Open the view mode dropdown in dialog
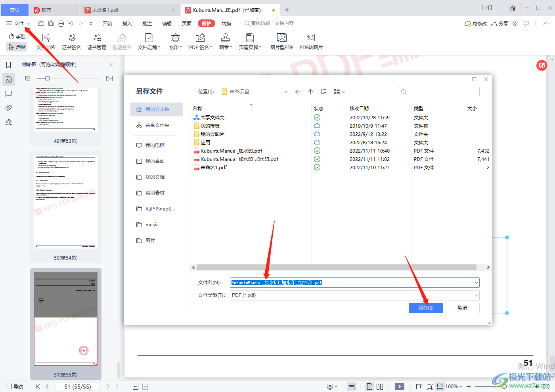Image resolution: width=555 pixels, height=392 pixels. [x=339, y=92]
